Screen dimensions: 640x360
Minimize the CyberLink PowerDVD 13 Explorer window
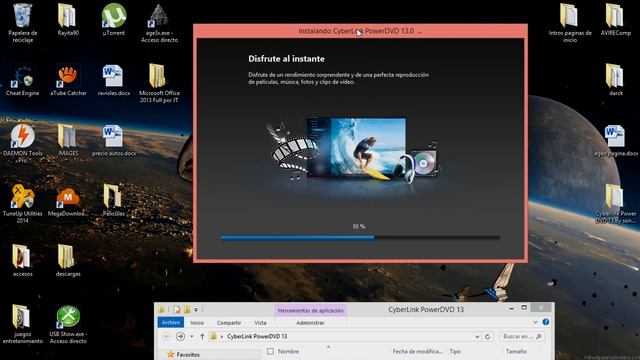pyautogui.click(x=511, y=309)
